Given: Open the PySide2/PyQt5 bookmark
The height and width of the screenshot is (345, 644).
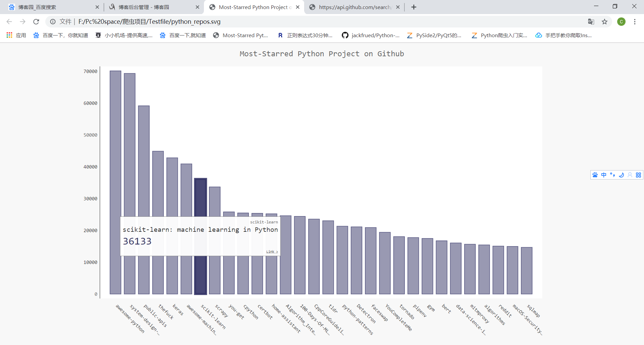Looking at the screenshot, I should tap(434, 35).
